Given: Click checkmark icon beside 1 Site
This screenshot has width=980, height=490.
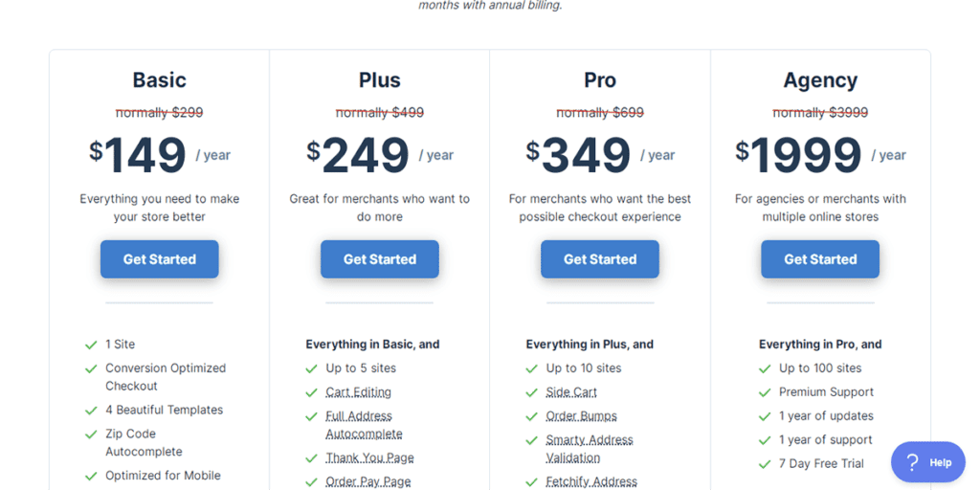Looking at the screenshot, I should click(91, 345).
